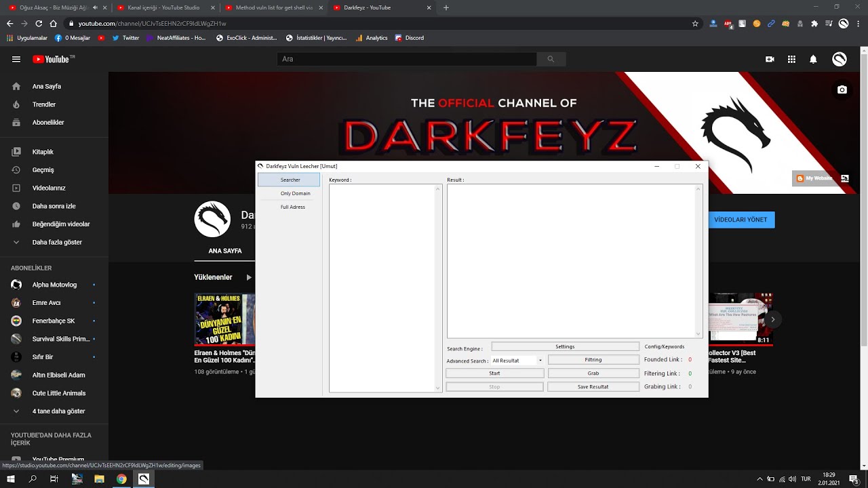Open Geçmiş in the sidebar
The width and height of the screenshot is (868, 488).
tap(54, 170)
